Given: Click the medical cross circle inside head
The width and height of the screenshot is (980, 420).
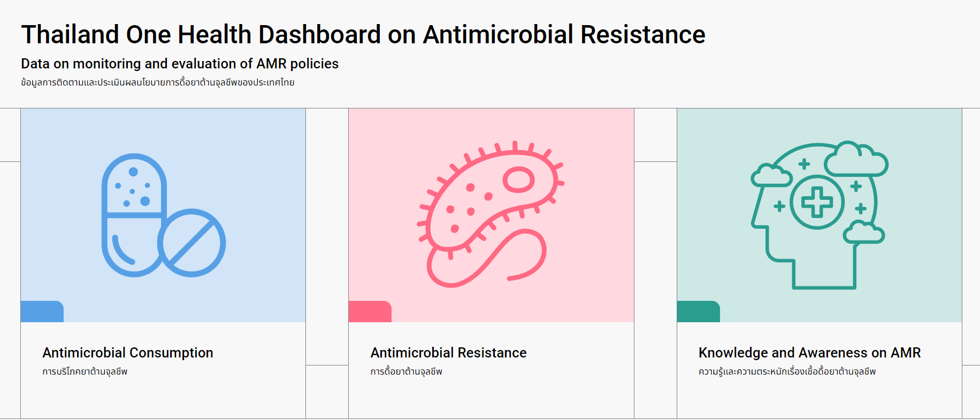Looking at the screenshot, I should pyautogui.click(x=817, y=203).
